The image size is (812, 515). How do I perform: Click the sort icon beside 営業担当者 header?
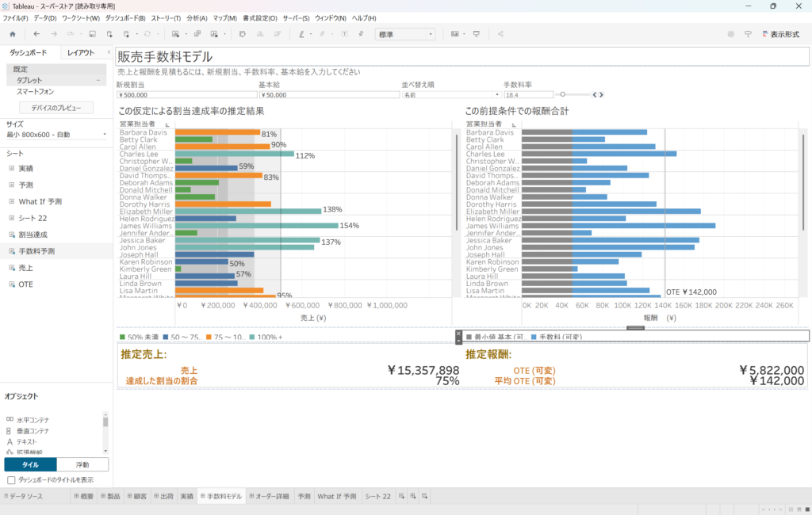(167, 124)
